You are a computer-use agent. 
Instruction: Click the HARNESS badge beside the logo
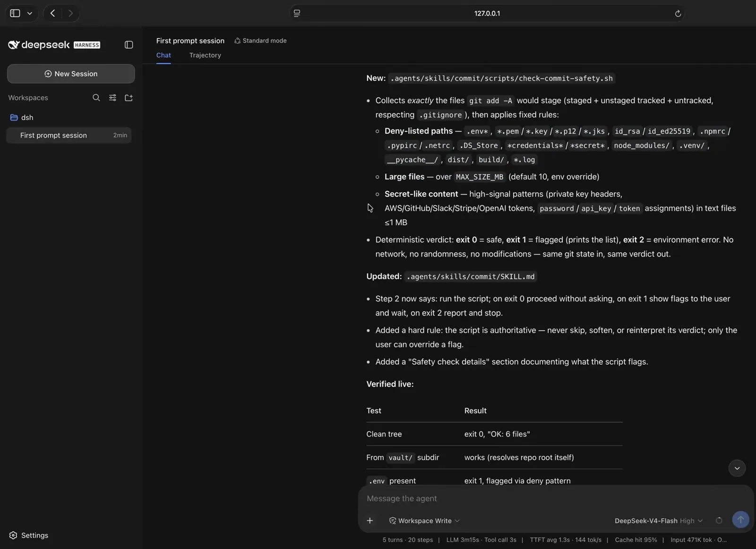[x=87, y=45]
